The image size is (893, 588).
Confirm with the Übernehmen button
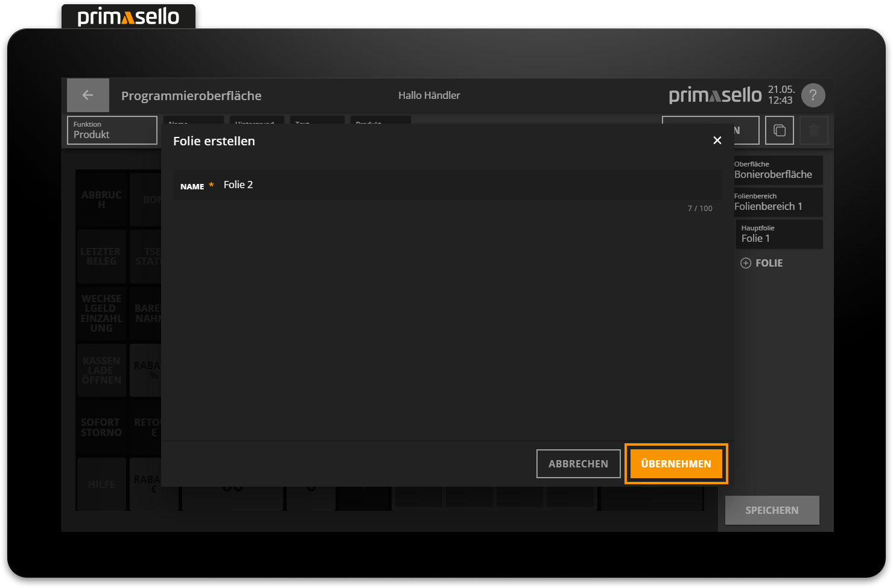[x=676, y=464]
